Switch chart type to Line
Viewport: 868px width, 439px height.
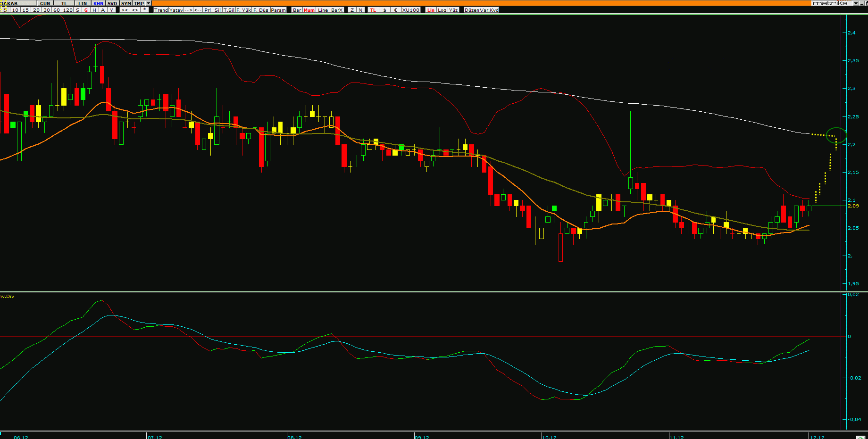pyautogui.click(x=323, y=10)
